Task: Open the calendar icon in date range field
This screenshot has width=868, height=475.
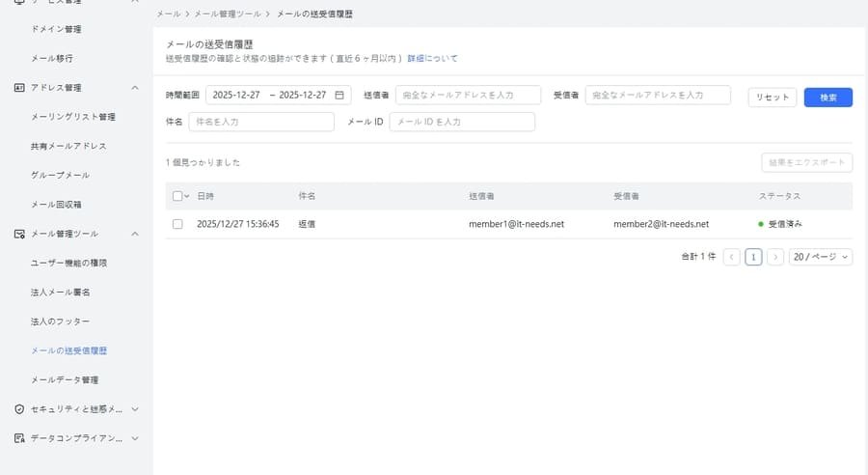Action: coord(339,95)
